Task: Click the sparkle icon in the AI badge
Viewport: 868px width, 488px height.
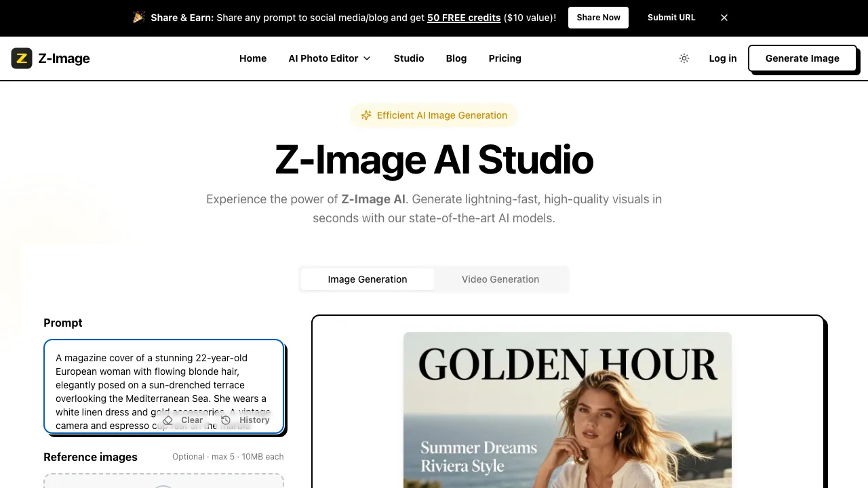Action: 366,115
